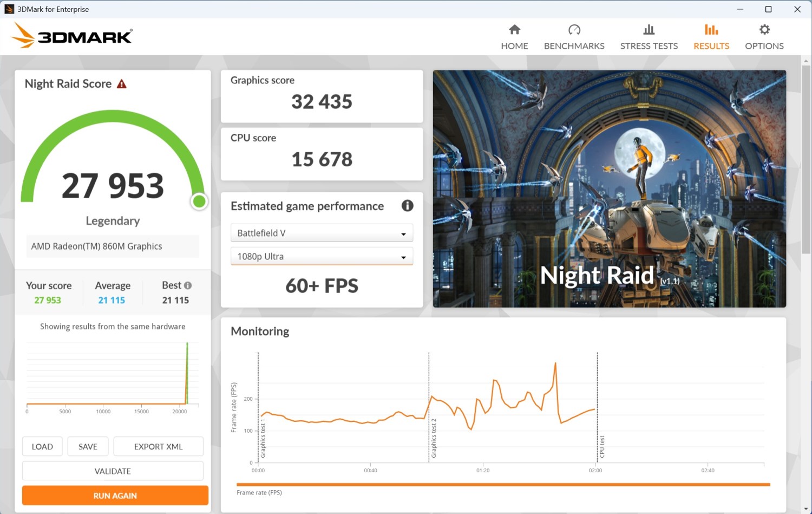Click the info icon next to Estimated game performance
The image size is (812, 514).
(407, 206)
